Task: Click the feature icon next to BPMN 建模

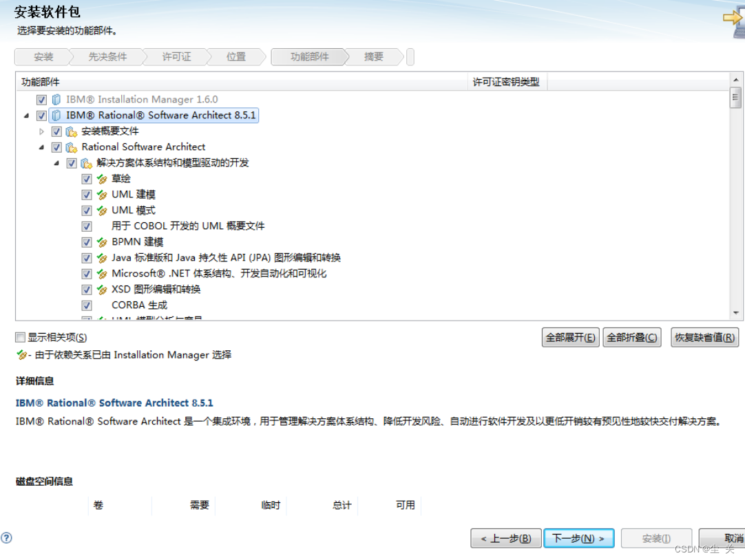Action: point(102,241)
